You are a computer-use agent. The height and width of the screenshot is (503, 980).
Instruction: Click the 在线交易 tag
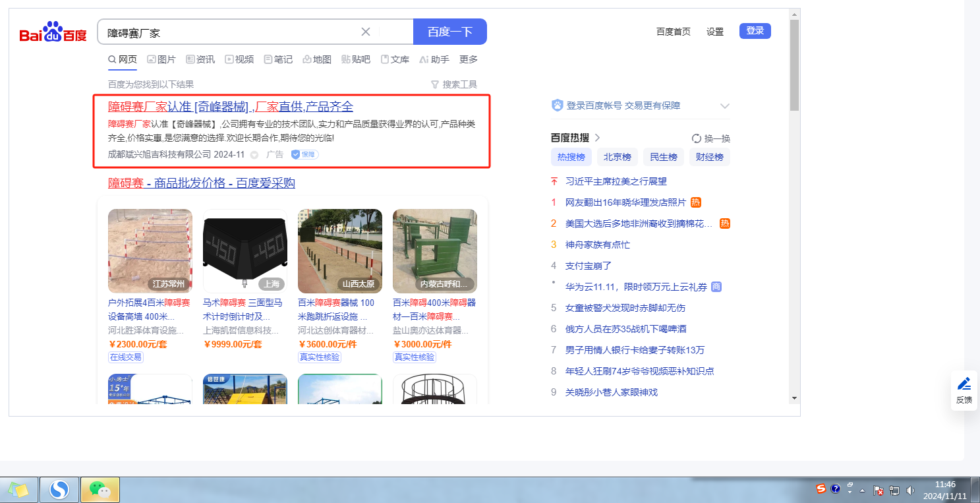pyautogui.click(x=126, y=357)
